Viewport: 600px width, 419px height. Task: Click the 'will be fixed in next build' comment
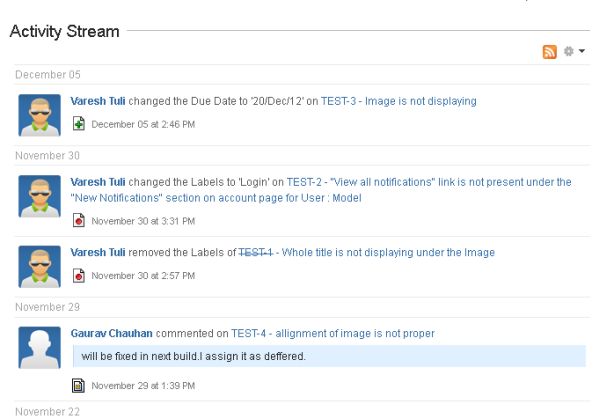[x=193, y=357]
